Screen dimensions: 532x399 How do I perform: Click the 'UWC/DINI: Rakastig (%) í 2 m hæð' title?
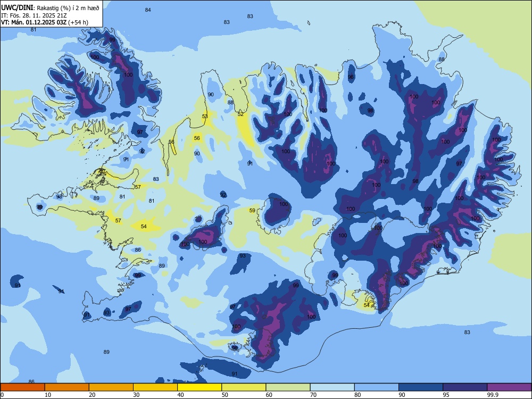tap(50, 8)
